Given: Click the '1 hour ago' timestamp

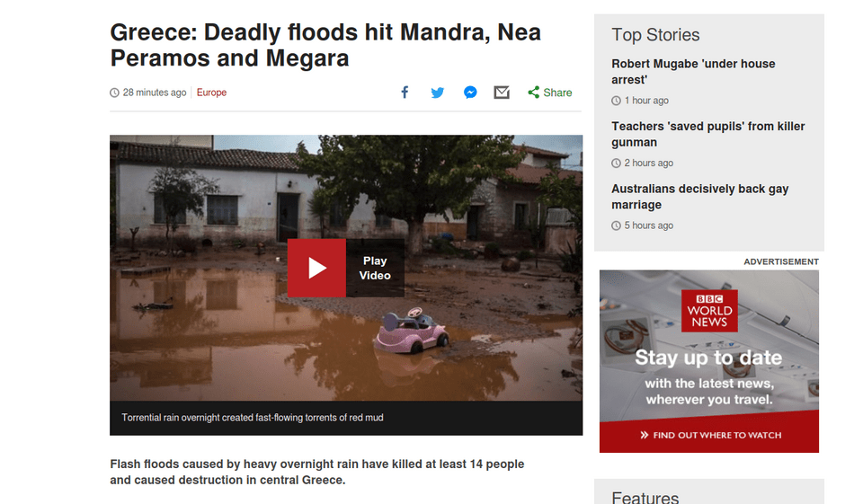Looking at the screenshot, I should 646,100.
